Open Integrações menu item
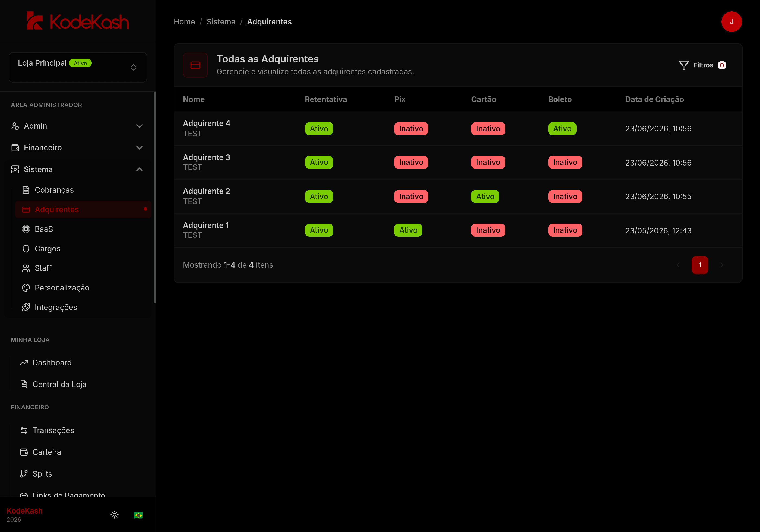This screenshot has height=532, width=760. coord(83,307)
